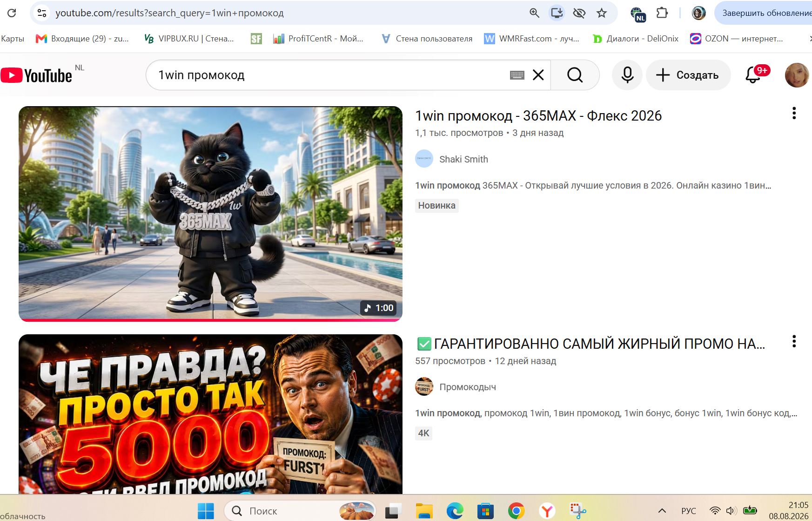Click the Создать button

click(x=688, y=75)
